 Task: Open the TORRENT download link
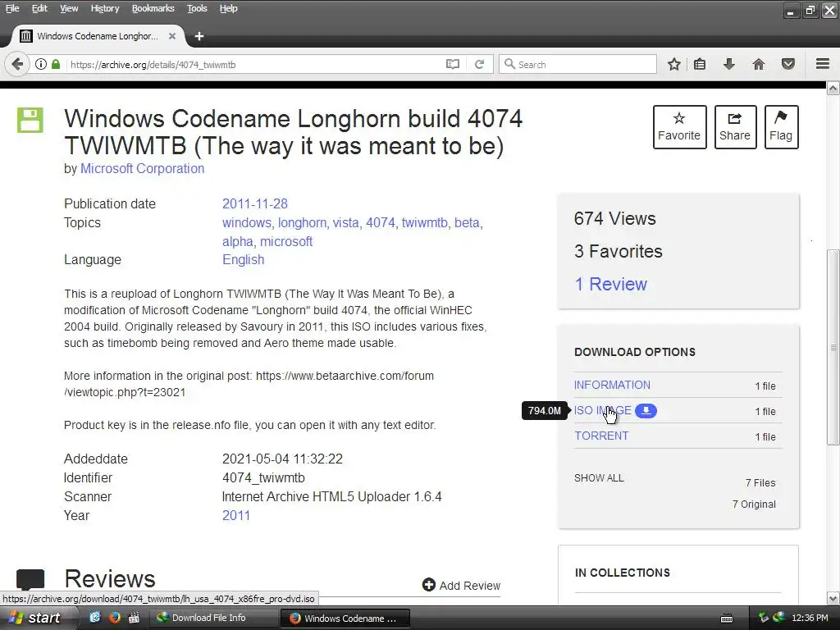pos(601,436)
